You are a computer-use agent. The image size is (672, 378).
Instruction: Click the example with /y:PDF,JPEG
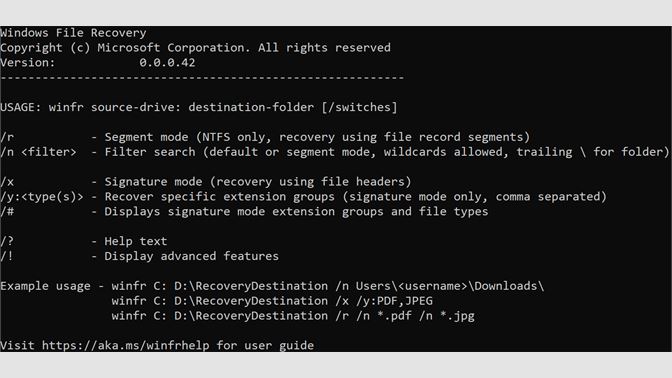point(272,301)
